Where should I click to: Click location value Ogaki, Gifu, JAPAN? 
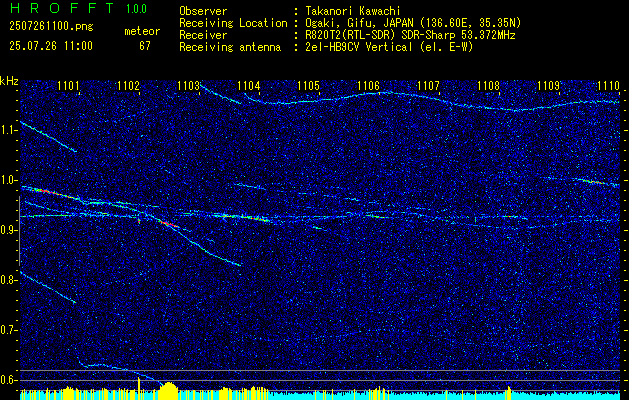[x=360, y=23]
